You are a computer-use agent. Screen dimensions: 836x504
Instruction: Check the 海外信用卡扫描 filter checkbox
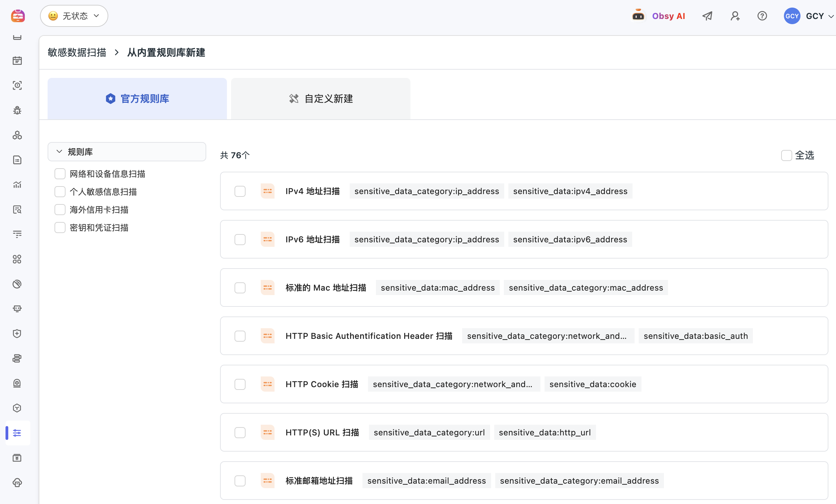(60, 210)
